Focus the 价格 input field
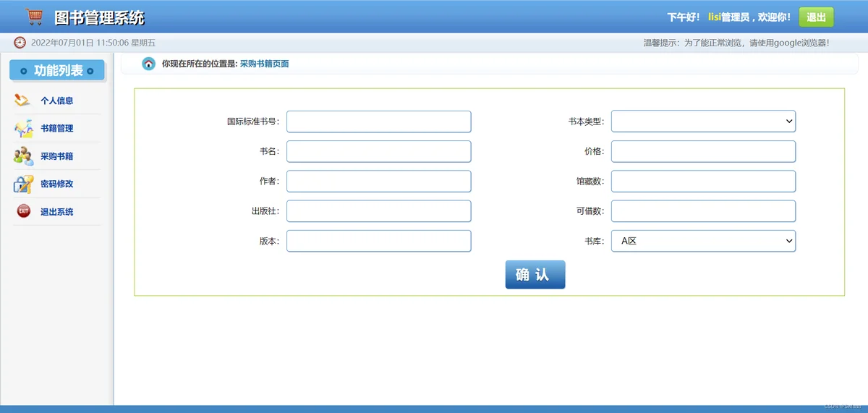Viewport: 868px width, 413px height. click(703, 151)
